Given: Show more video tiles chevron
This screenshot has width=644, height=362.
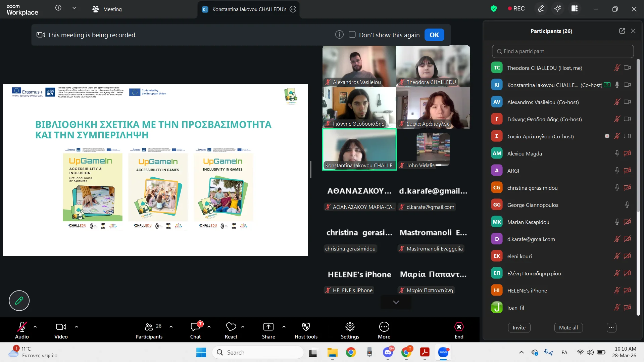Looking at the screenshot, I should point(396,302).
